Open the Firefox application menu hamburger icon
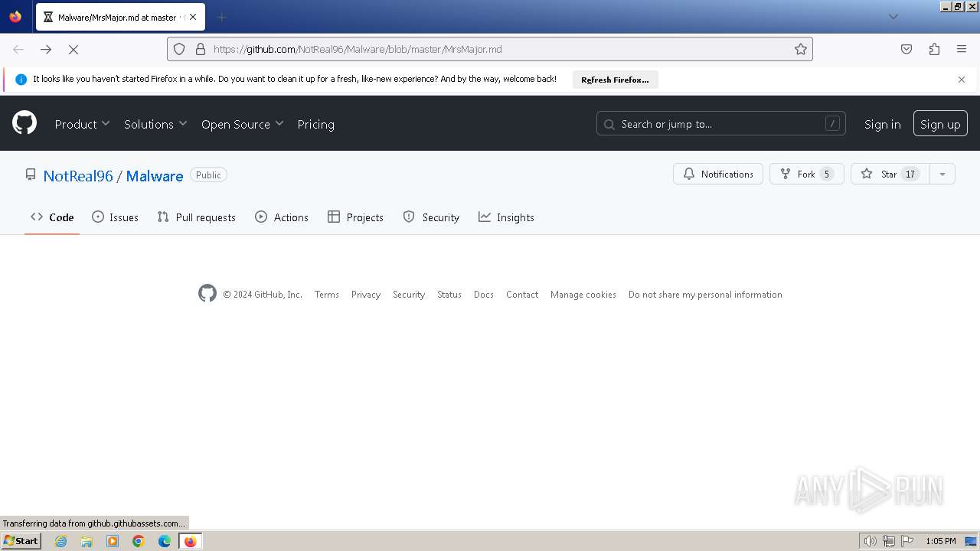 962,49
